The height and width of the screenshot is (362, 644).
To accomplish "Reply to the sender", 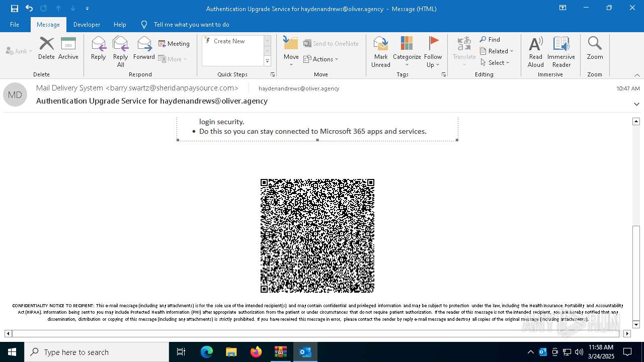I will 99,48.
